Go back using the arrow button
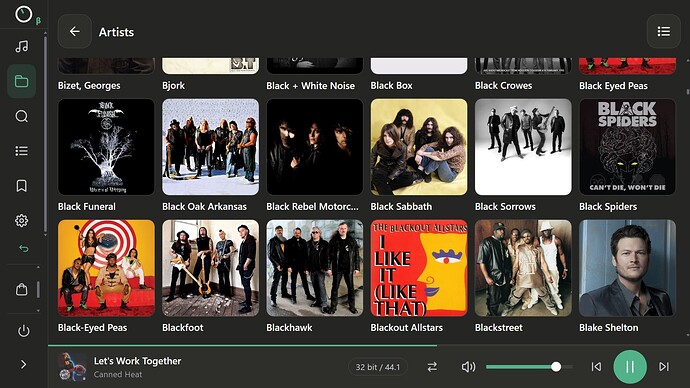Image resolution: width=690 pixels, height=388 pixels. coord(75,31)
